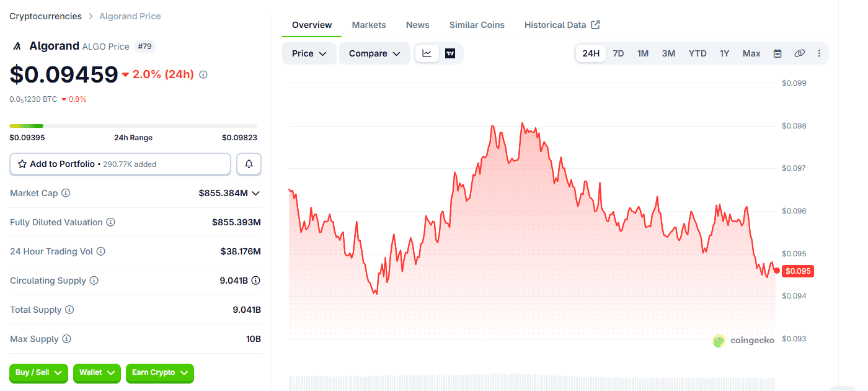Viewport: 868px width, 391px height.
Task: Click info icon beside 24 Hour Trading Vol
Action: click(x=100, y=251)
